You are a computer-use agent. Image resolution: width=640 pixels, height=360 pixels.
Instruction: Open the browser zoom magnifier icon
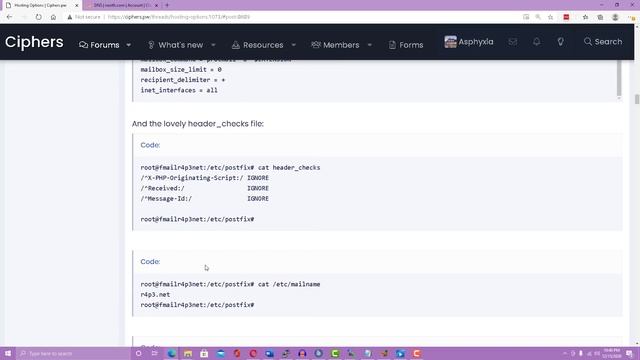point(538,17)
